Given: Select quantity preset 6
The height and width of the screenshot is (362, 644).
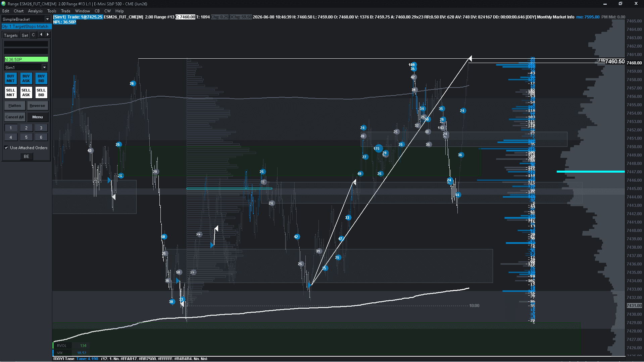Looking at the screenshot, I should coord(41,137).
